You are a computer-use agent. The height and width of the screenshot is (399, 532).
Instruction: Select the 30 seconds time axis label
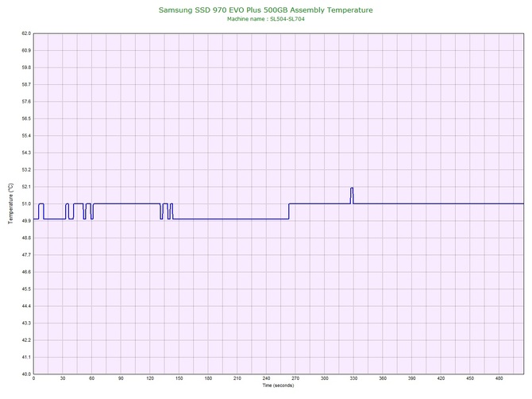(x=63, y=378)
